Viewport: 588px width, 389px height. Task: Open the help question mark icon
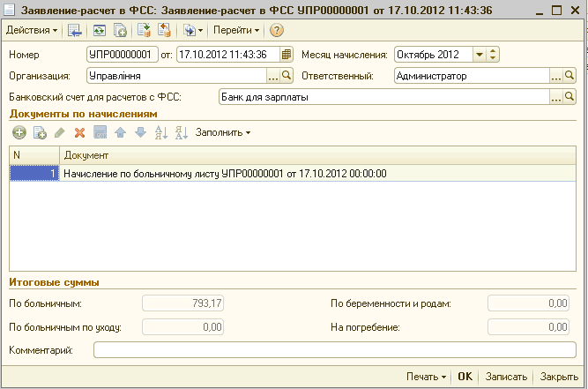(277, 30)
